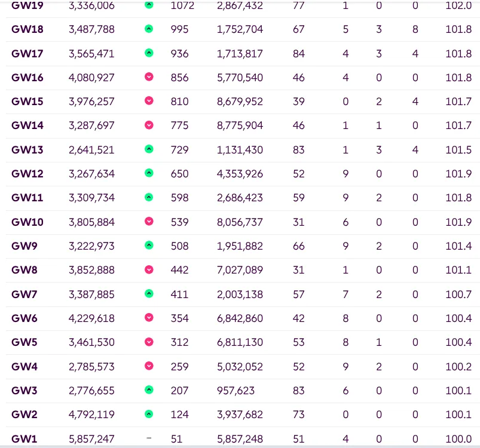Viewport: 480px width, 448px height.
Task: Click the green up arrow in GW13 row
Action: point(149,149)
